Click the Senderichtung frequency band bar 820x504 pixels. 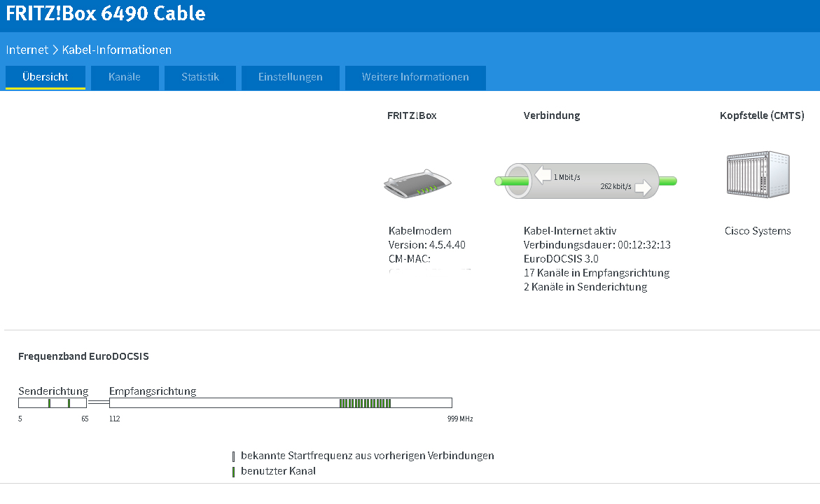point(32,403)
